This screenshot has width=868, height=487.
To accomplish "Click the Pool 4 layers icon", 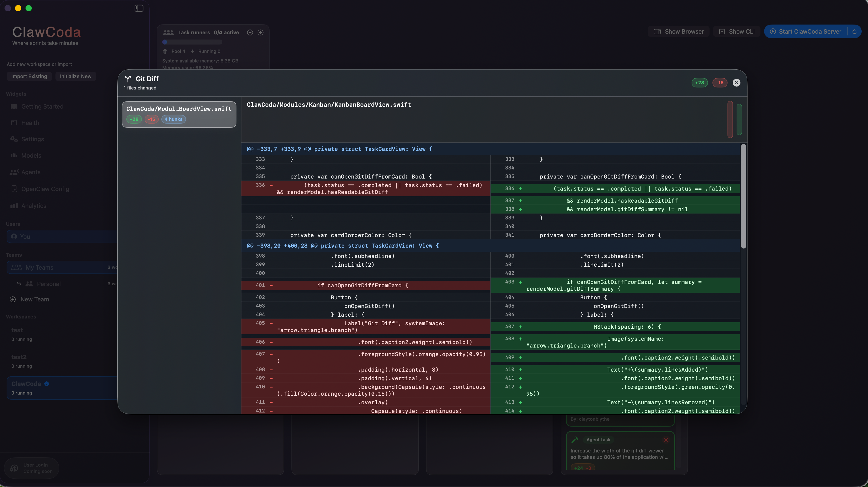I will pos(165,51).
